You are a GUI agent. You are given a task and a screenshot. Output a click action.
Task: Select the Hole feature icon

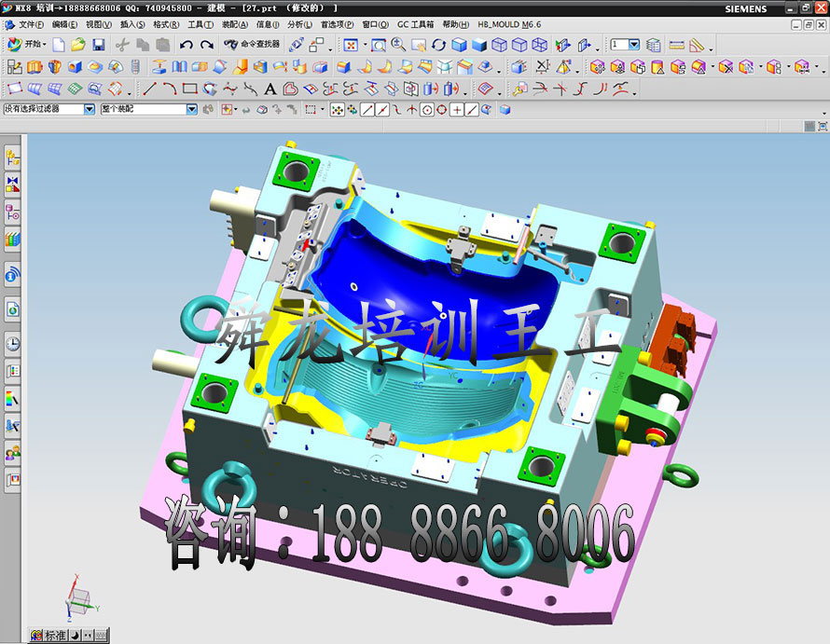click(75, 67)
